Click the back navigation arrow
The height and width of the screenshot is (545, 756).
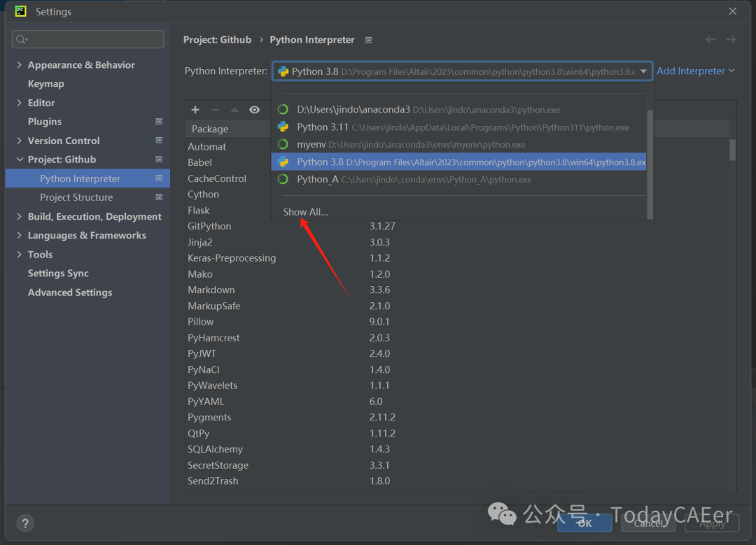710,39
